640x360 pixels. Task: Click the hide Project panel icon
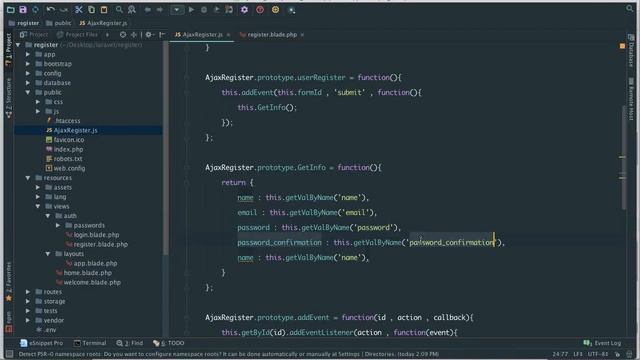point(162,35)
